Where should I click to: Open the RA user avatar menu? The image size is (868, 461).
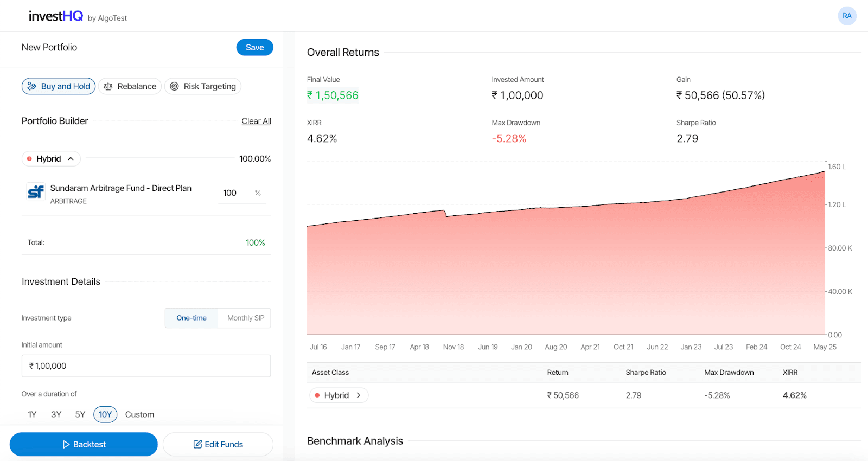click(x=846, y=16)
